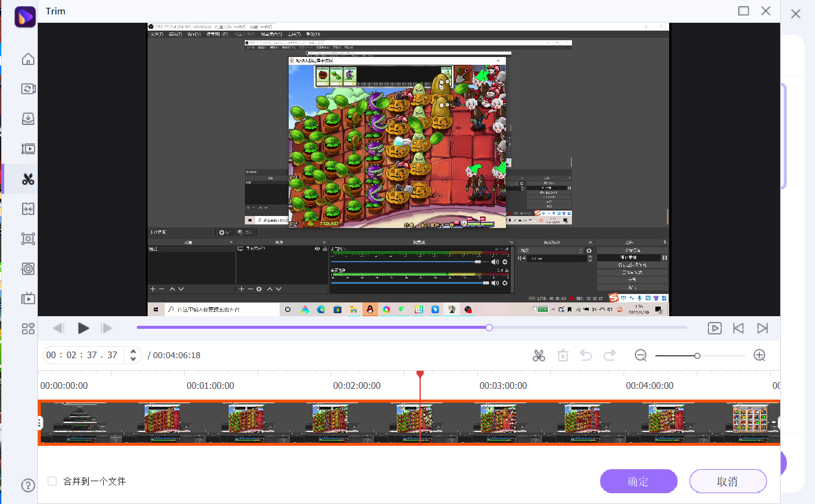Click the delete segment trash icon
Image resolution: width=815 pixels, height=504 pixels.
(x=562, y=355)
